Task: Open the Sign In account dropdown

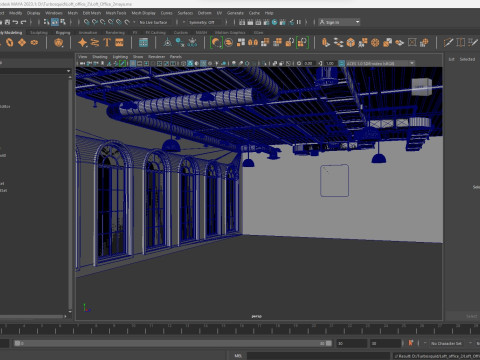Action: (x=339, y=22)
